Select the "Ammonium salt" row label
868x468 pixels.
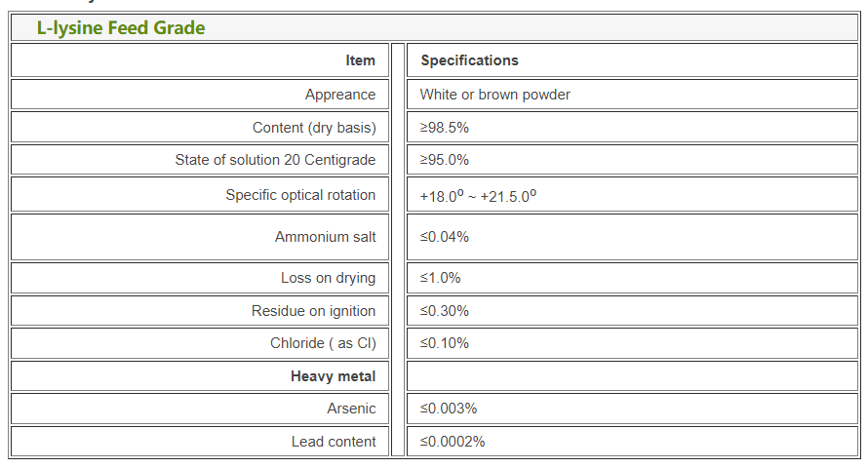pyautogui.click(x=325, y=237)
